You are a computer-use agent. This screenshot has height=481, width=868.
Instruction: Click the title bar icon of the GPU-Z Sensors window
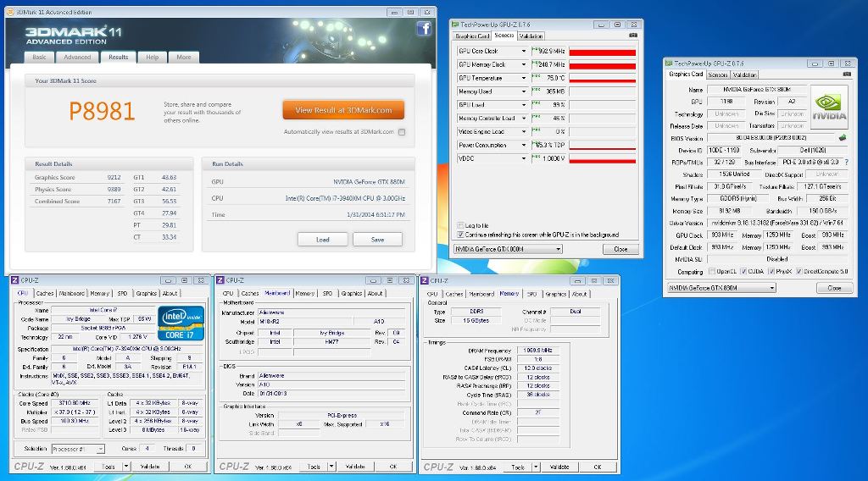455,25
